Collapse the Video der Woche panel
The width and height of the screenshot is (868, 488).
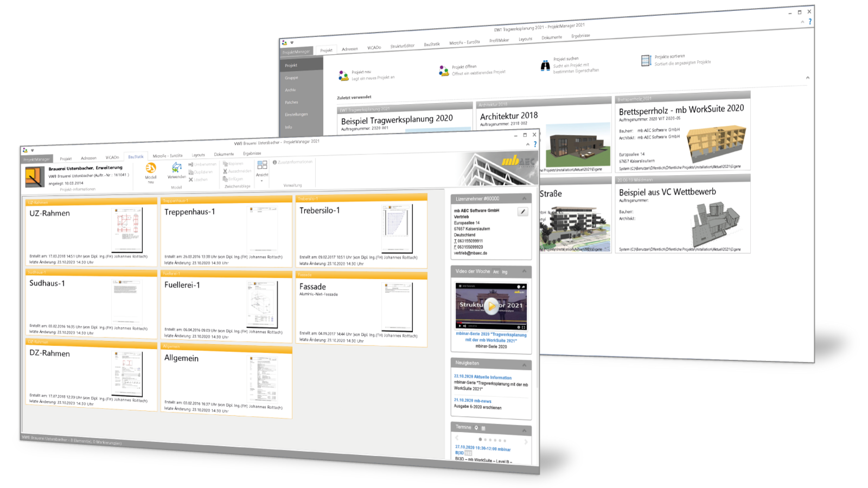[525, 271]
